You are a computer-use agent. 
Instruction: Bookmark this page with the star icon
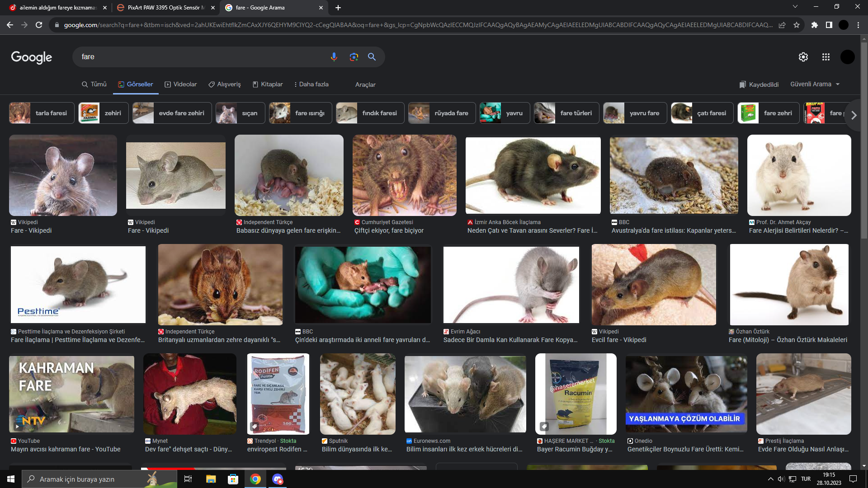(797, 25)
